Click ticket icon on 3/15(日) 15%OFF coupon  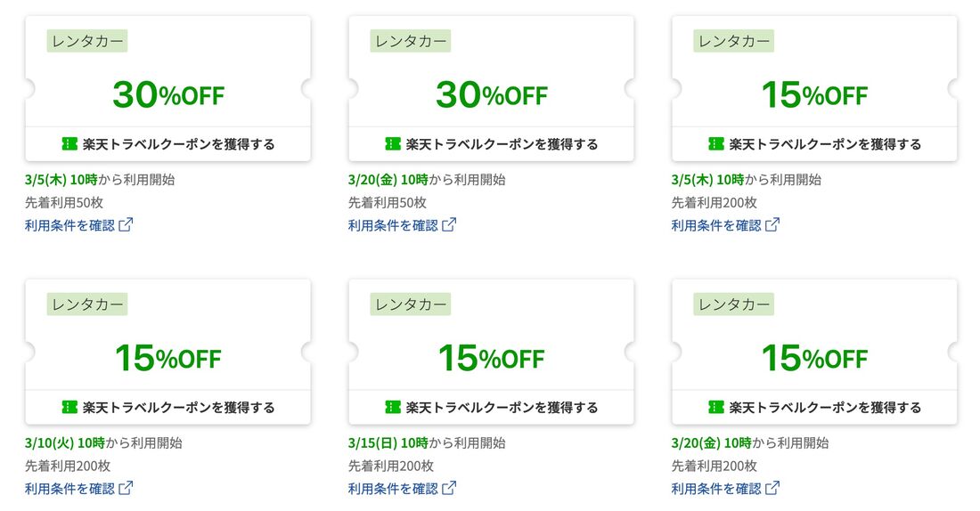tap(393, 408)
